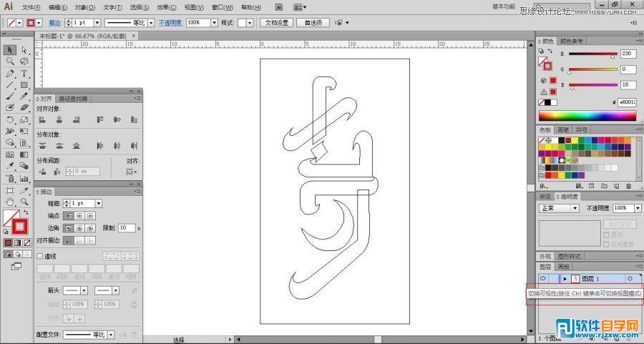Screen dimensions: 644x344
Task: Select the Eyedropper tool
Action: 10,166
